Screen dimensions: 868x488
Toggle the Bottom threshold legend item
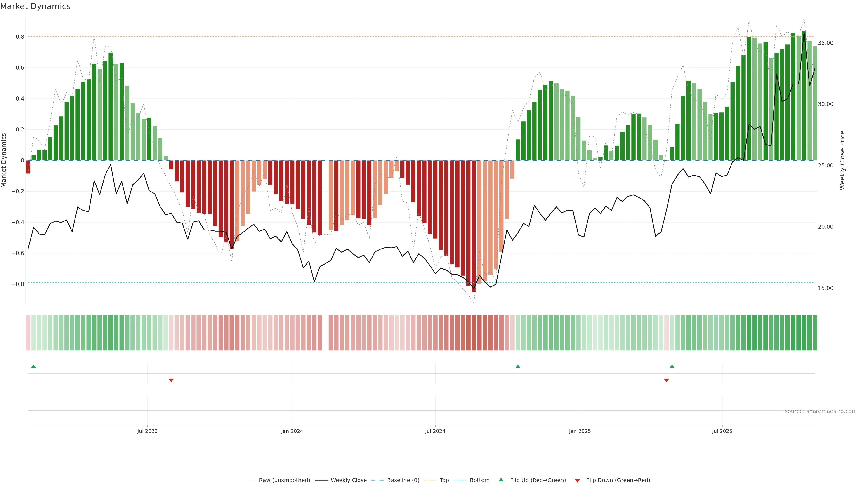[x=479, y=480]
